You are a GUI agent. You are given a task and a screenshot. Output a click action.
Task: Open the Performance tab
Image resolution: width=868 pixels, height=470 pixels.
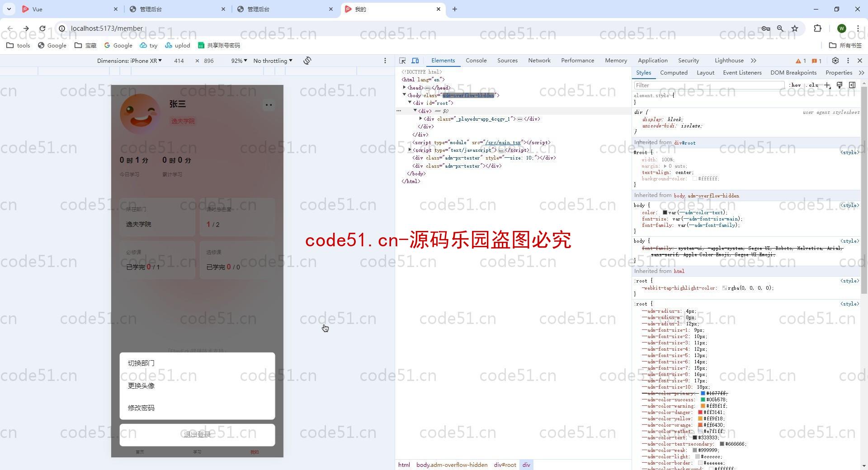click(577, 61)
